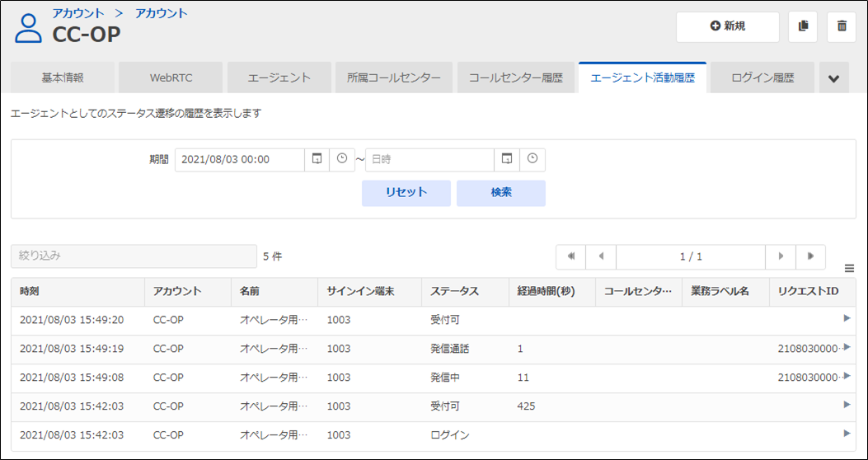Click the CC-OP page title
868x460 pixels.
87,35
